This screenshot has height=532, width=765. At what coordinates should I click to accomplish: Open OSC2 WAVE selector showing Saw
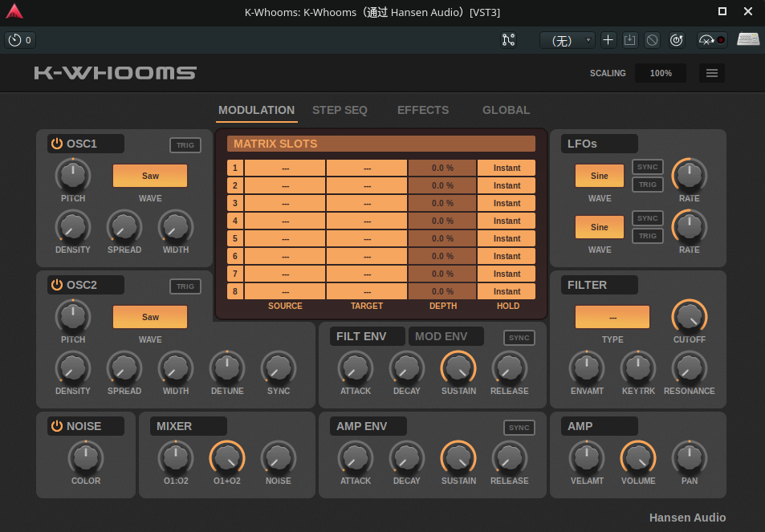[150, 317]
